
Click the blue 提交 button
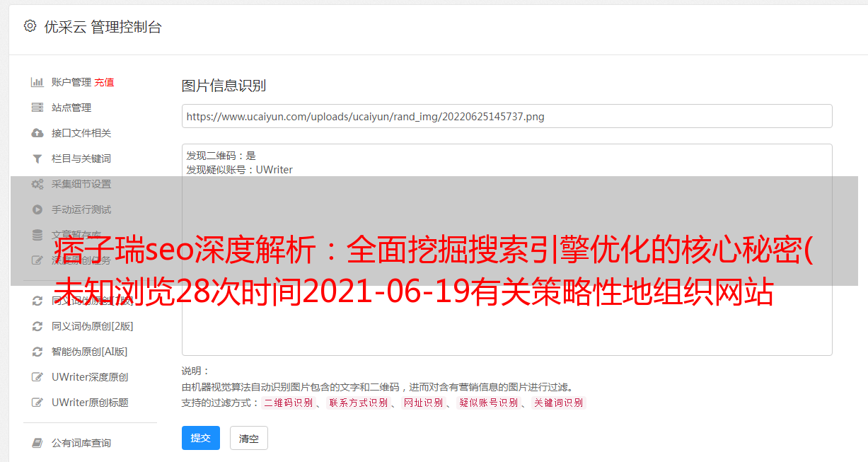[x=201, y=438]
